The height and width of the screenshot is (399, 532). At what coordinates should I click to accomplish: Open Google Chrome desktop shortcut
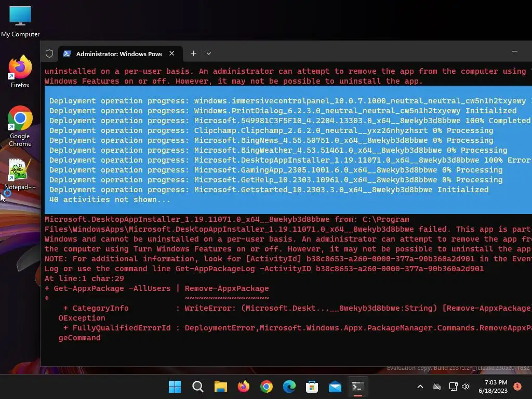click(x=20, y=126)
